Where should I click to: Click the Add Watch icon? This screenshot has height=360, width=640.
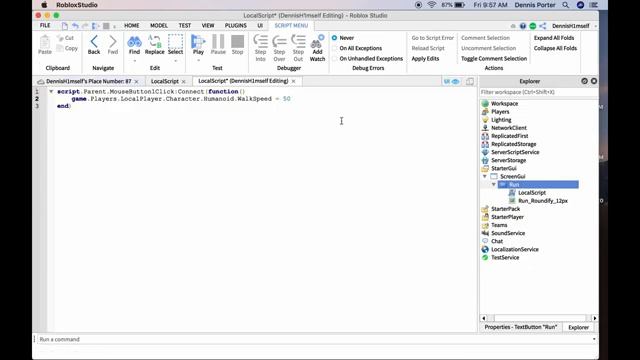tap(317, 42)
